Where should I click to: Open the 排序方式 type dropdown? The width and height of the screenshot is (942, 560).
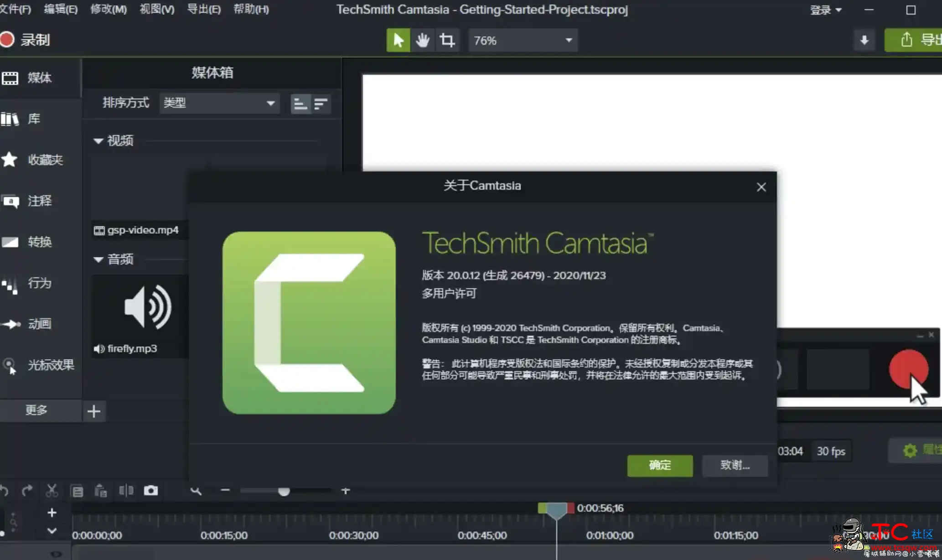pos(217,103)
